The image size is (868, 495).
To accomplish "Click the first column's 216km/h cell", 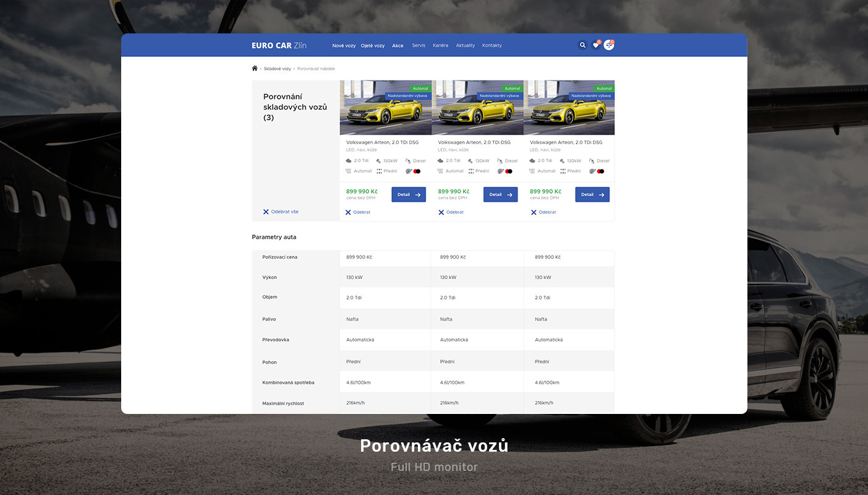I will coord(355,403).
